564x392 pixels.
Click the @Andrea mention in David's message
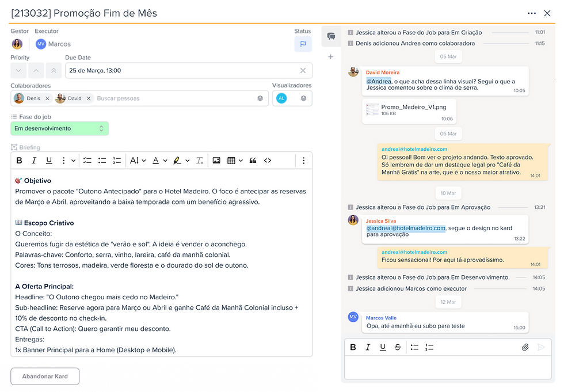[379, 81]
